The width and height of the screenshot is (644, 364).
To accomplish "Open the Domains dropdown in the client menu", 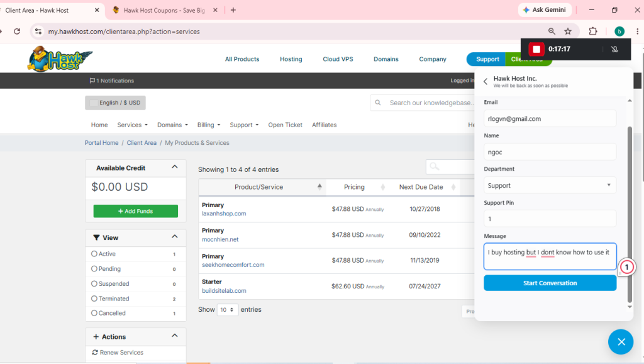I will (172, 125).
